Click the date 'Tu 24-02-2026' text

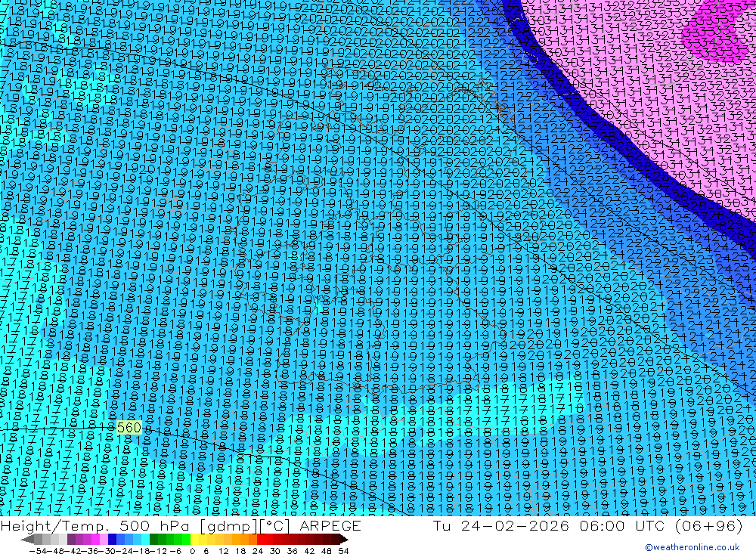pyautogui.click(x=500, y=526)
